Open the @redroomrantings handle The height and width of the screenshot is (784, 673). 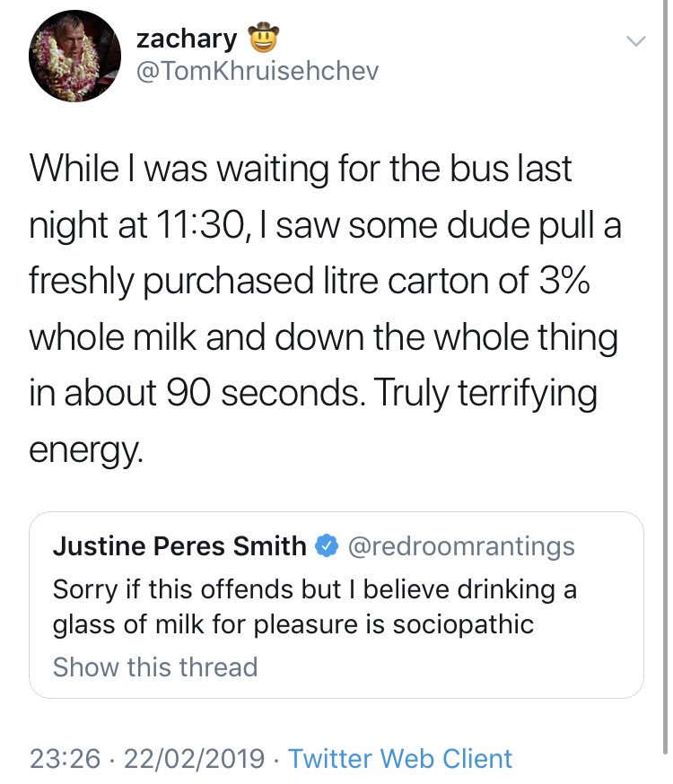click(460, 546)
